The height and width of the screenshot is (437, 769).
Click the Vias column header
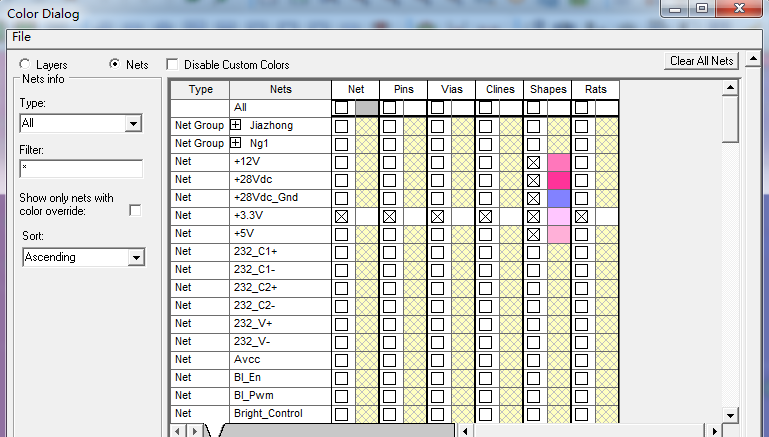452,89
